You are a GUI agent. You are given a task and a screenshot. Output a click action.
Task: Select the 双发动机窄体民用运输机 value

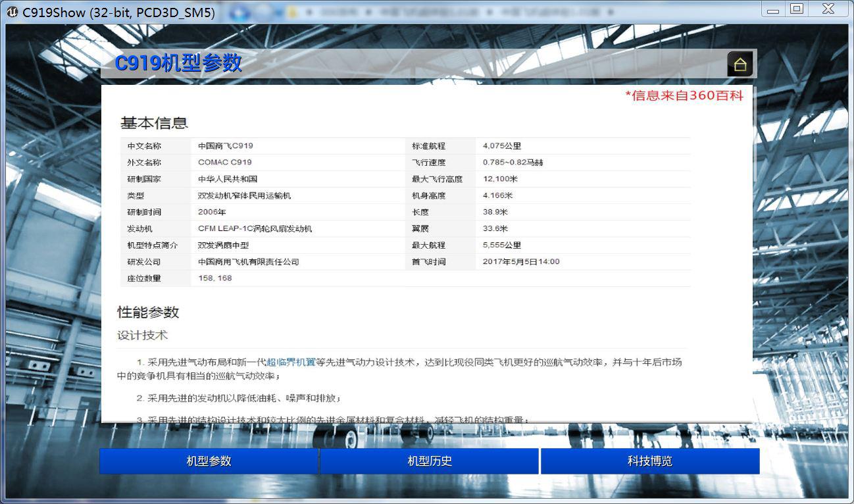(244, 195)
